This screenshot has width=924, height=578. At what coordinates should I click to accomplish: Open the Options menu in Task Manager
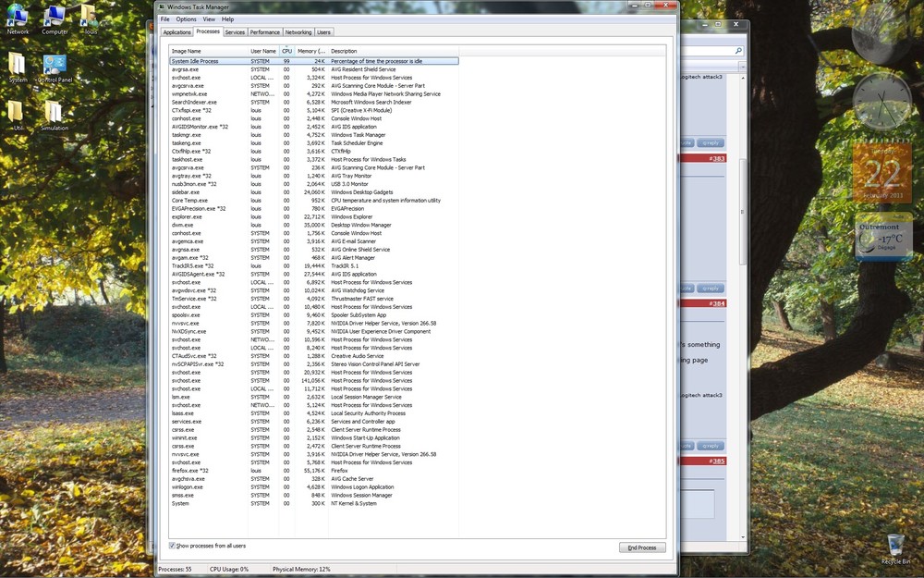[188, 18]
